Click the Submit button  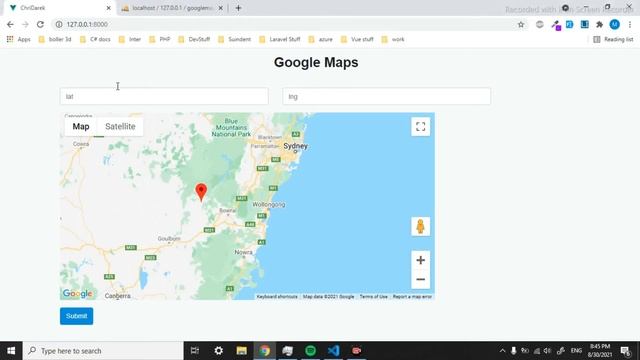point(76,316)
